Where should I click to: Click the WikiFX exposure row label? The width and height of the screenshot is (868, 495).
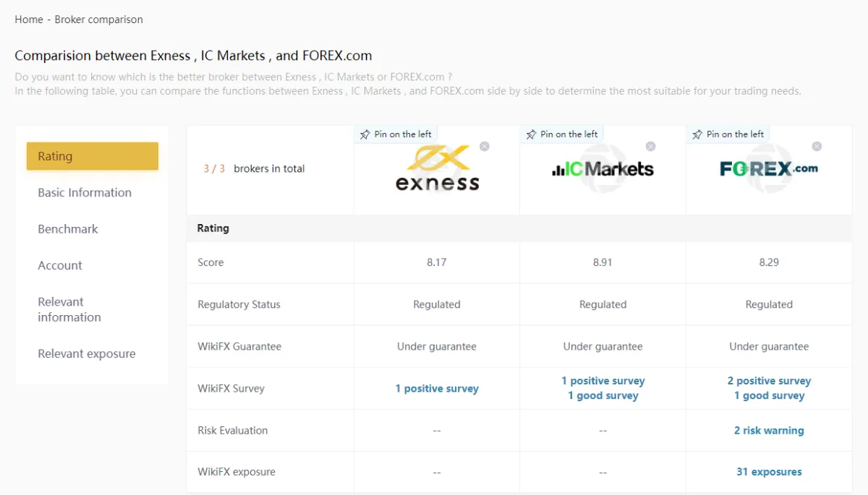click(237, 472)
